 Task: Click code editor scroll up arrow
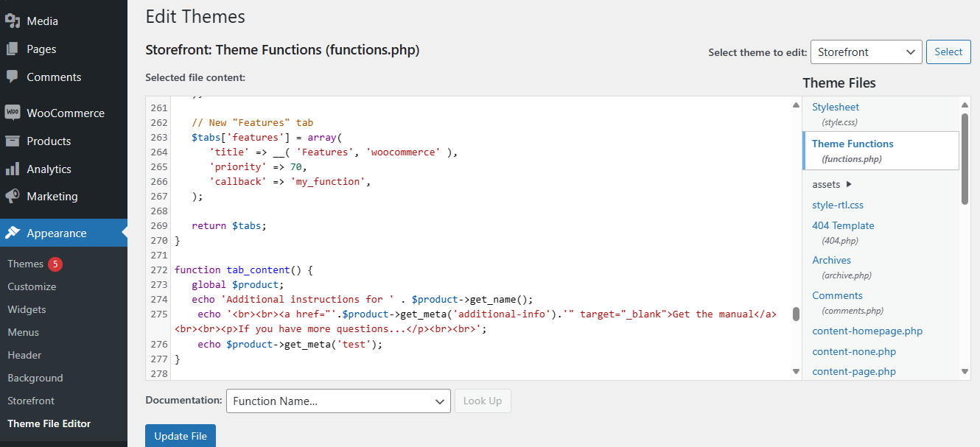tap(796, 105)
